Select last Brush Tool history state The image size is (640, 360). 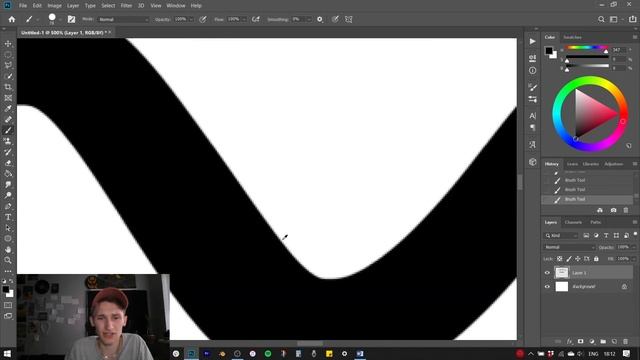(587, 200)
